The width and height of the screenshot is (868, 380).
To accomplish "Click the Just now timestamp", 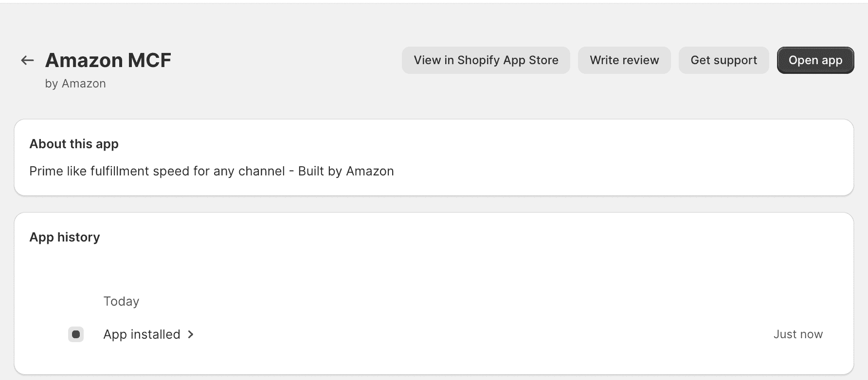I will [x=798, y=334].
